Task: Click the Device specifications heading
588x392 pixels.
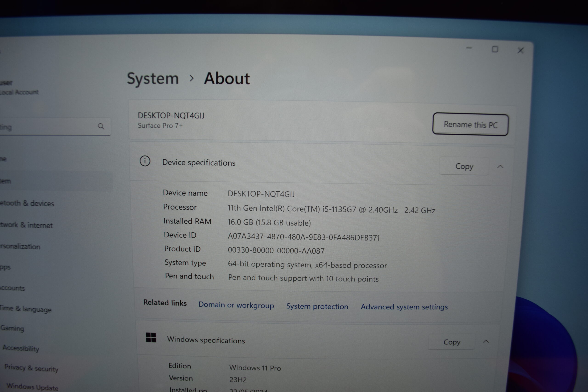Action: pyautogui.click(x=199, y=163)
